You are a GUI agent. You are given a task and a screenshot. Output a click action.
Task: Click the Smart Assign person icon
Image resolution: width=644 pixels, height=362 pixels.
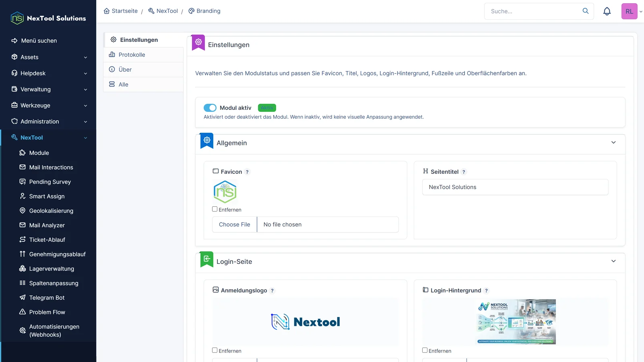tap(23, 196)
